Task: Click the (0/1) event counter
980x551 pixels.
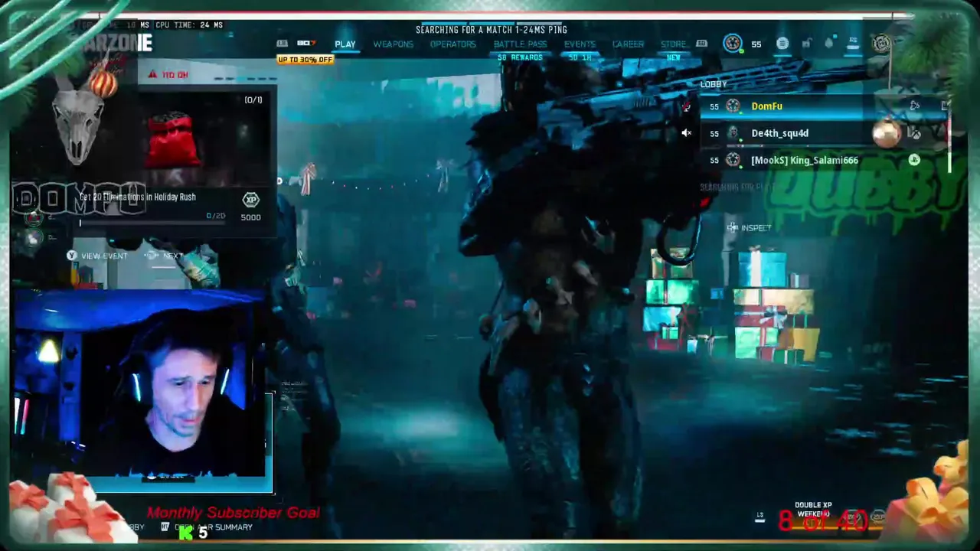Action: pos(253,99)
